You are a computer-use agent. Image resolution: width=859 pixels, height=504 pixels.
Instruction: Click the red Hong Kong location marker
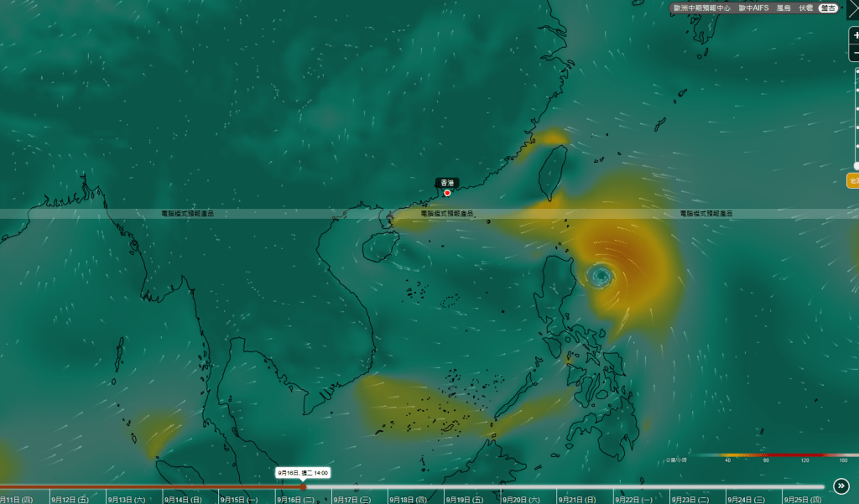(447, 193)
